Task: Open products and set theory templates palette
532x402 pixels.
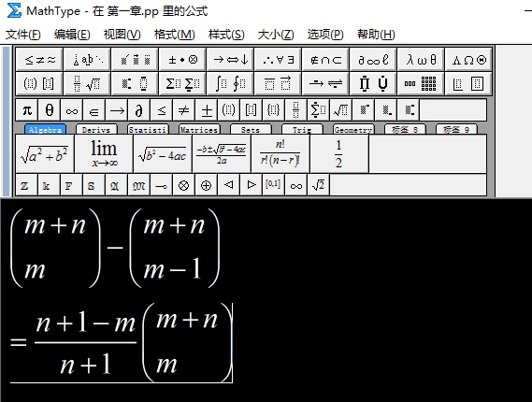Action: click(x=373, y=83)
